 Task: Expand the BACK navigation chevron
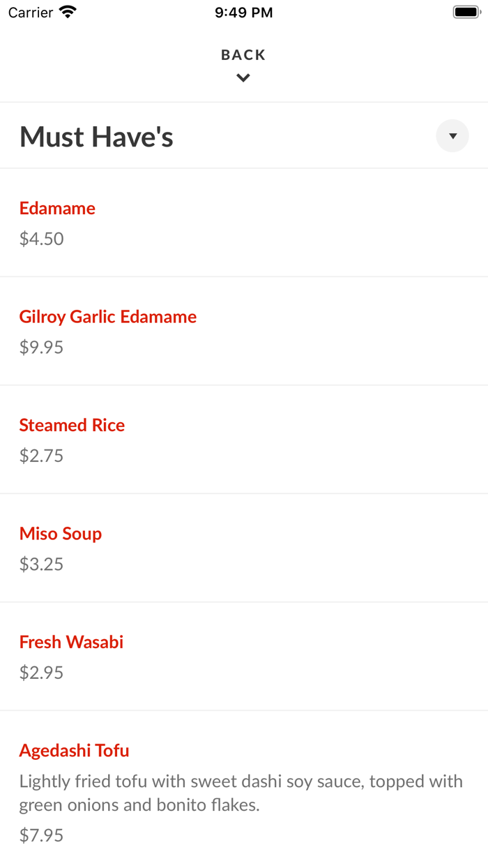(243, 77)
